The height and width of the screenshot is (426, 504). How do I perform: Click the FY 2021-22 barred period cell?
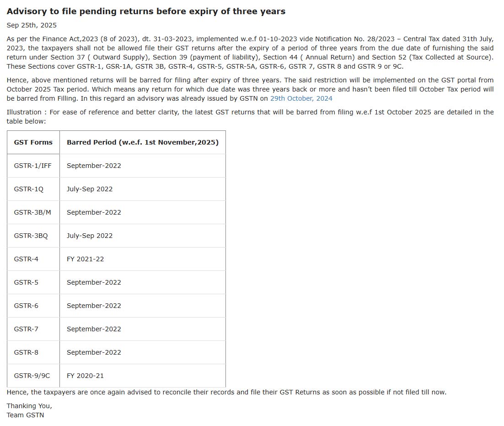click(85, 259)
